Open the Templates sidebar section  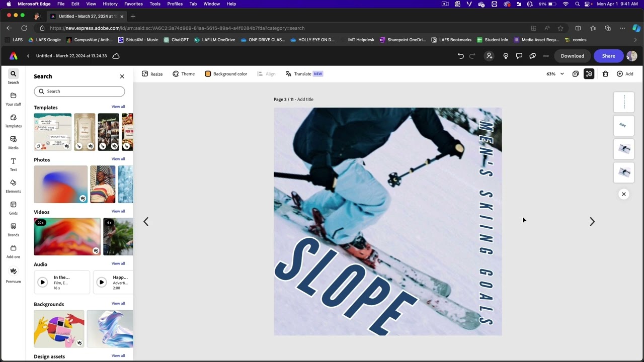pyautogui.click(x=13, y=121)
